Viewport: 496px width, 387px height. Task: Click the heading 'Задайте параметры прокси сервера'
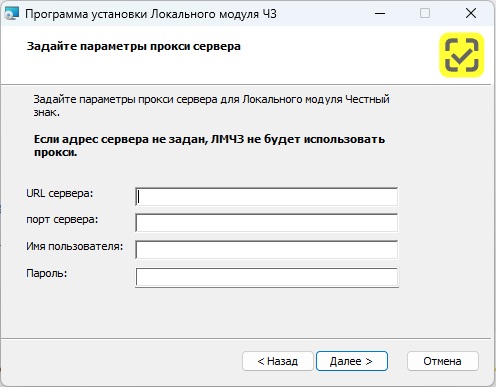(x=134, y=46)
